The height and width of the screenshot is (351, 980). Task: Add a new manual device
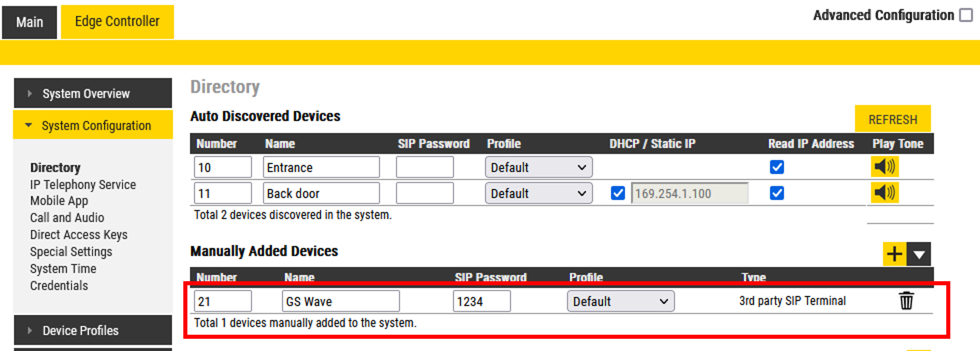tap(894, 254)
